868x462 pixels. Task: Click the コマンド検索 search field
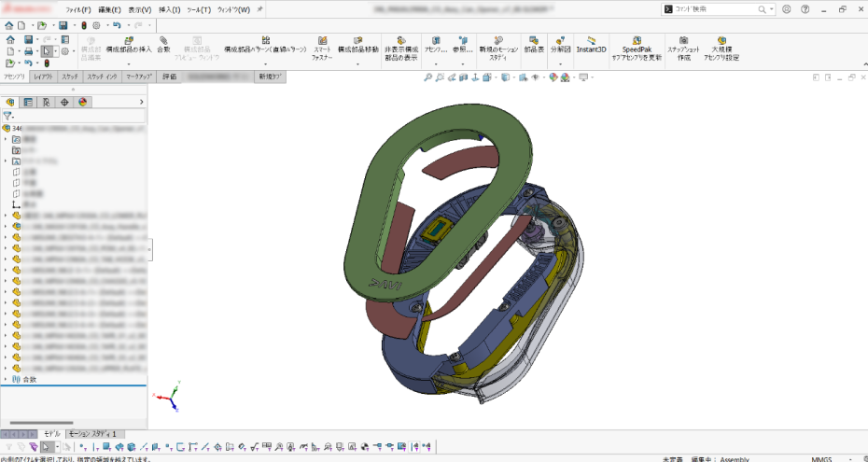point(719,9)
